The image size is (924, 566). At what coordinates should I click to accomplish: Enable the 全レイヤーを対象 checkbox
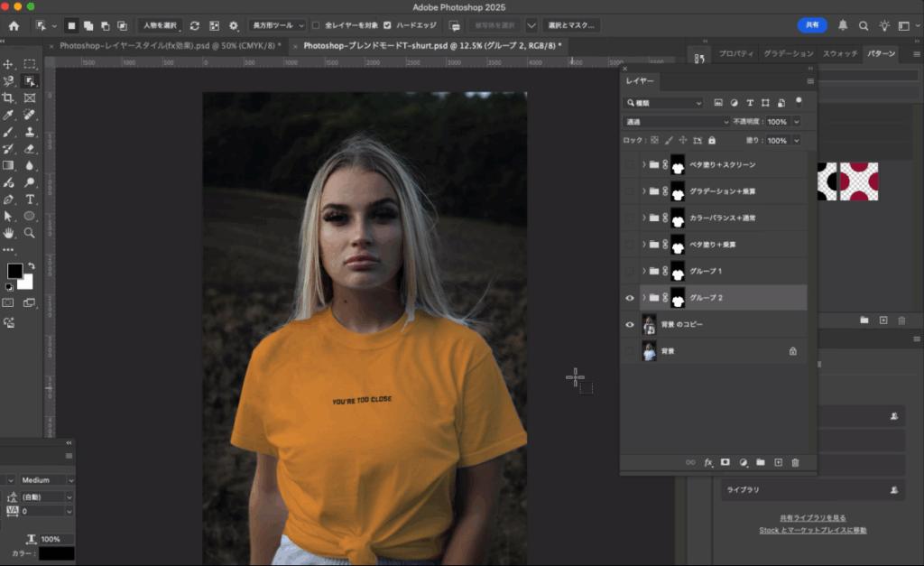pyautogui.click(x=316, y=25)
